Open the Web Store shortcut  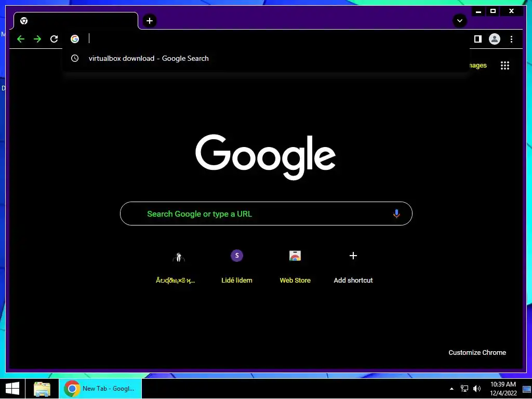click(295, 266)
